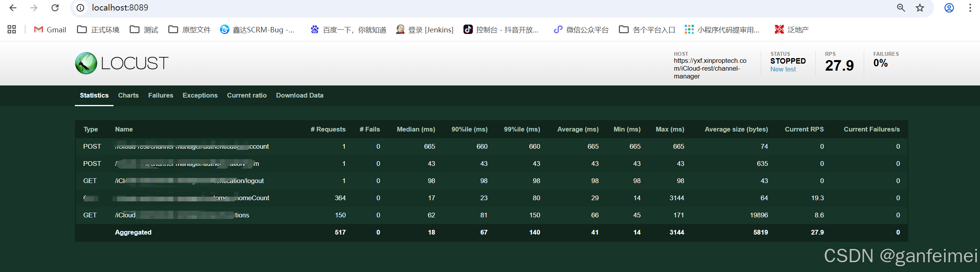The height and width of the screenshot is (272, 980).
Task: Click the 364 requests cell
Action: click(x=340, y=198)
